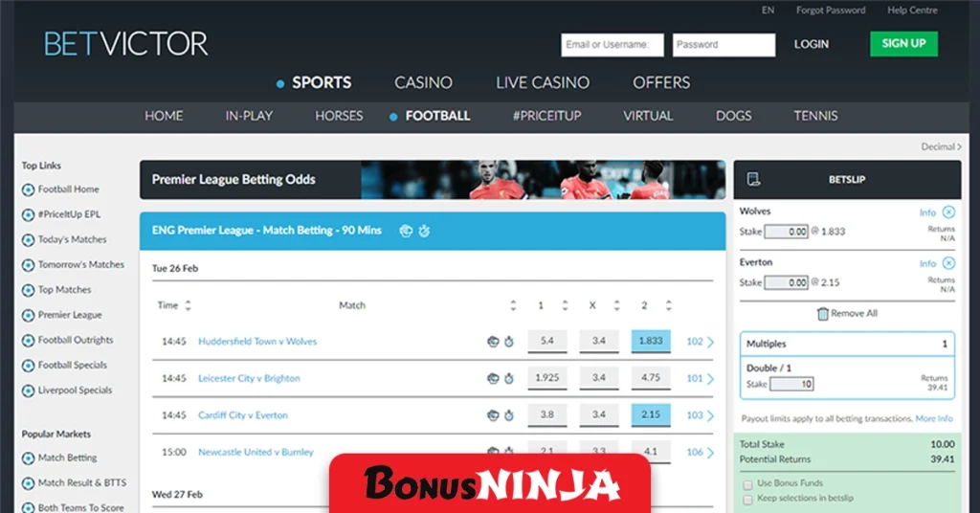Open the Help Centre link

912,10
